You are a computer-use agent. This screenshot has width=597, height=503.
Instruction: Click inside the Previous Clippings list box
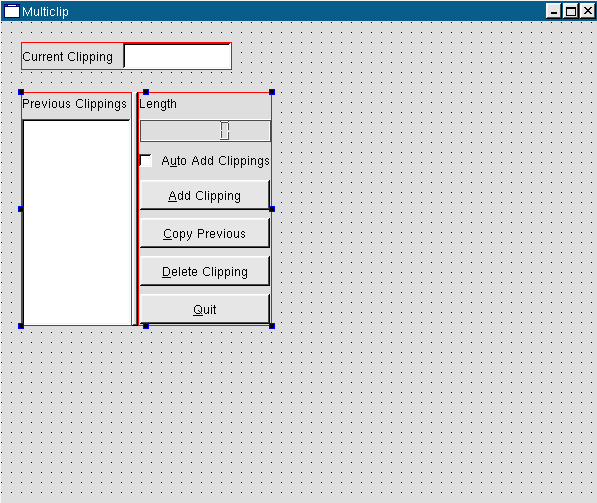[77, 222]
